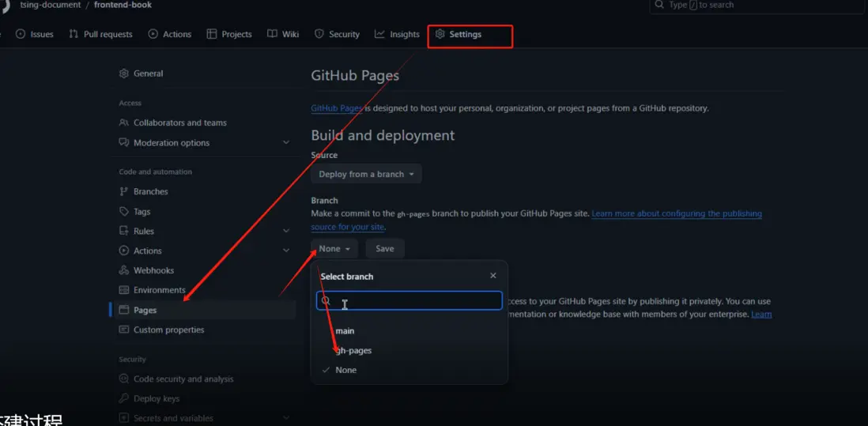This screenshot has height=426, width=868.
Task: Open the Insights tab
Action: [x=397, y=34]
